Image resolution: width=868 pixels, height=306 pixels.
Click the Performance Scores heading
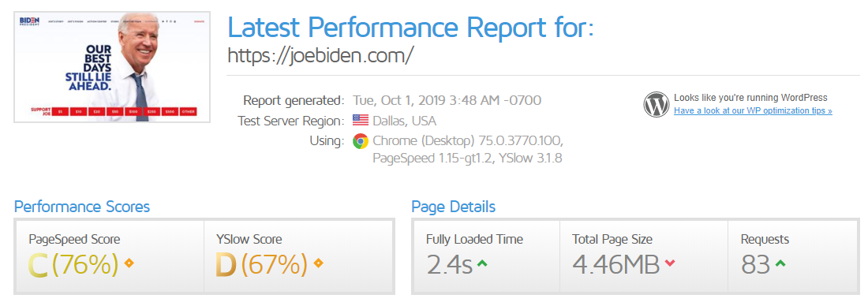[82, 207]
